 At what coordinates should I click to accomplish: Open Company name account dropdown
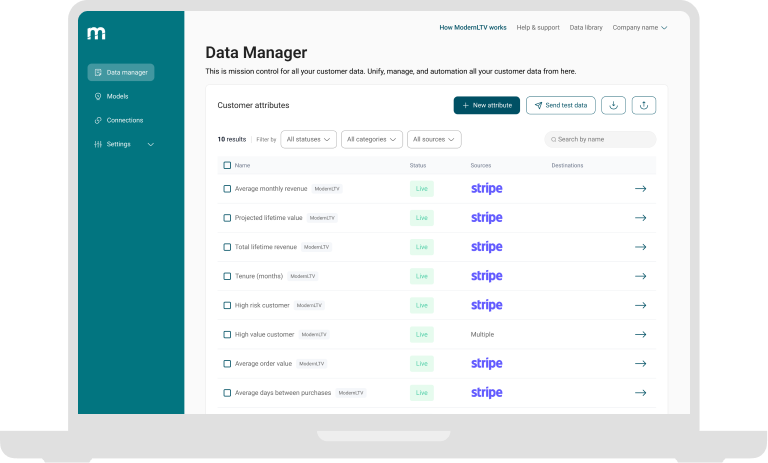[640, 27]
